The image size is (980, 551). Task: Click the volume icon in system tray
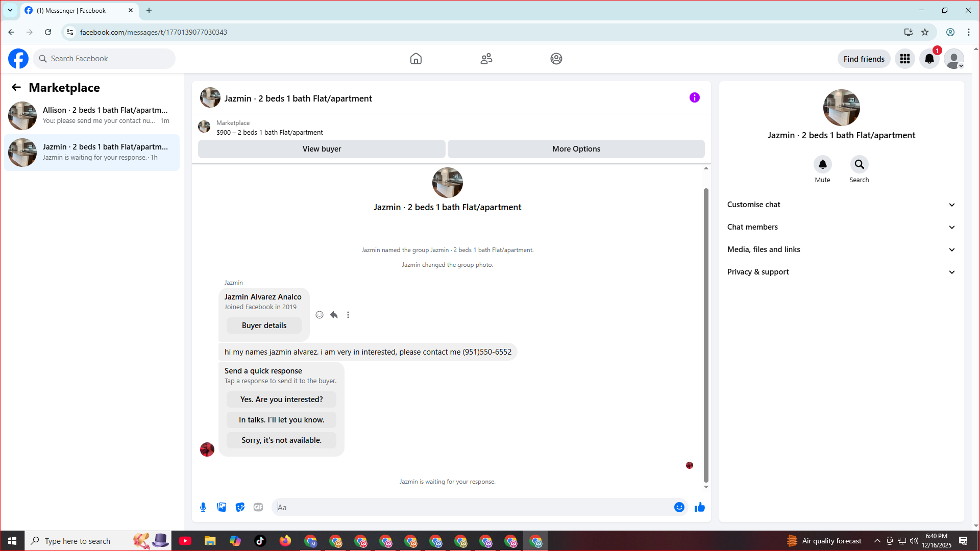point(914,541)
